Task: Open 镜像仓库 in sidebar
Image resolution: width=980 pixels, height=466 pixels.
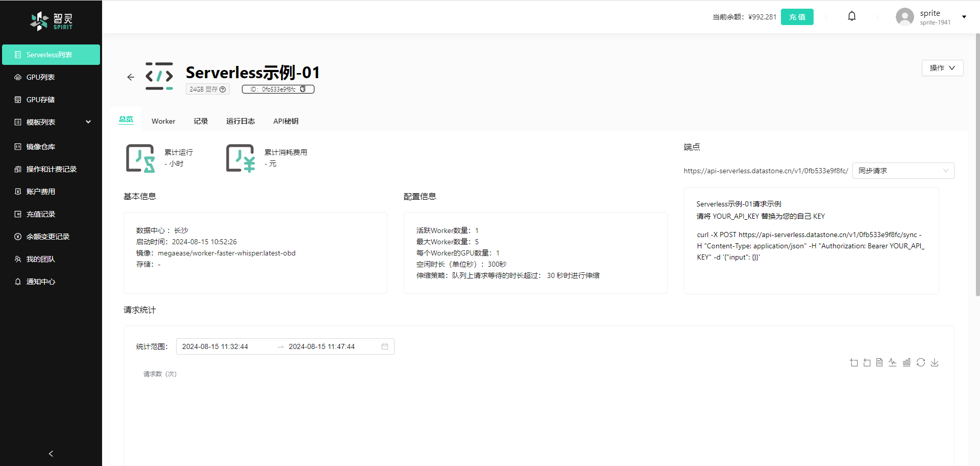Action: point(51,147)
